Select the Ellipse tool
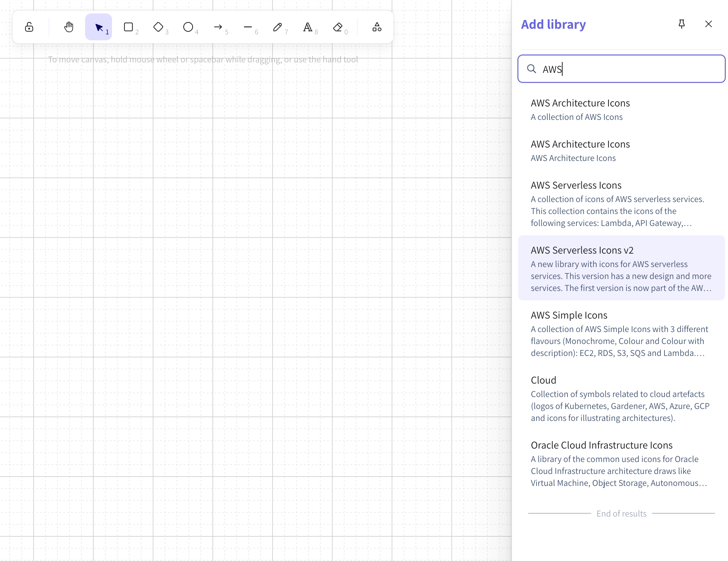 tap(189, 27)
